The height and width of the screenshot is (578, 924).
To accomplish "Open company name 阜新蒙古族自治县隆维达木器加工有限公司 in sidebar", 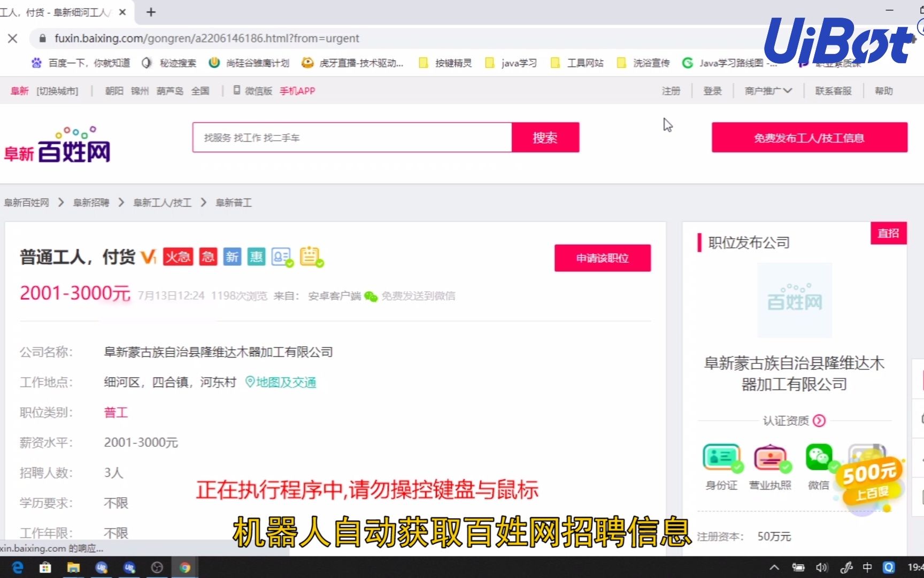I will (795, 374).
